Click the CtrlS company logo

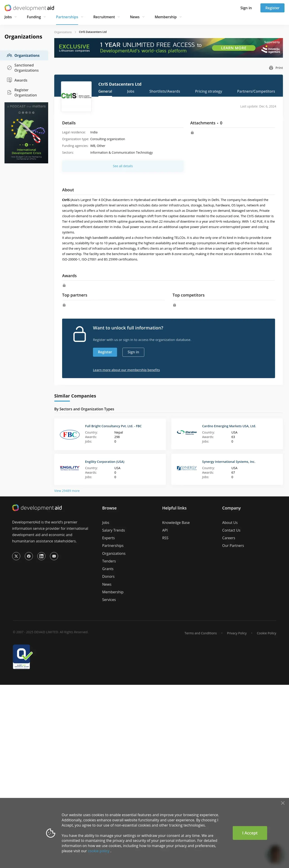point(76,96)
